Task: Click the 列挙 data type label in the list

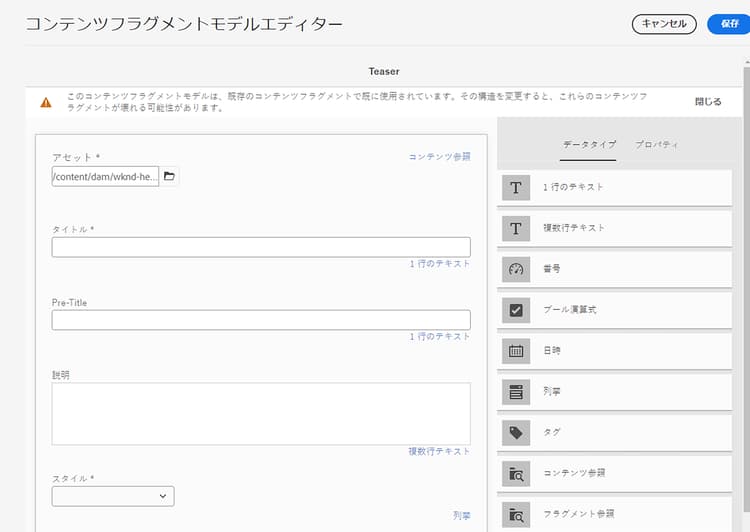Action: tap(551, 391)
